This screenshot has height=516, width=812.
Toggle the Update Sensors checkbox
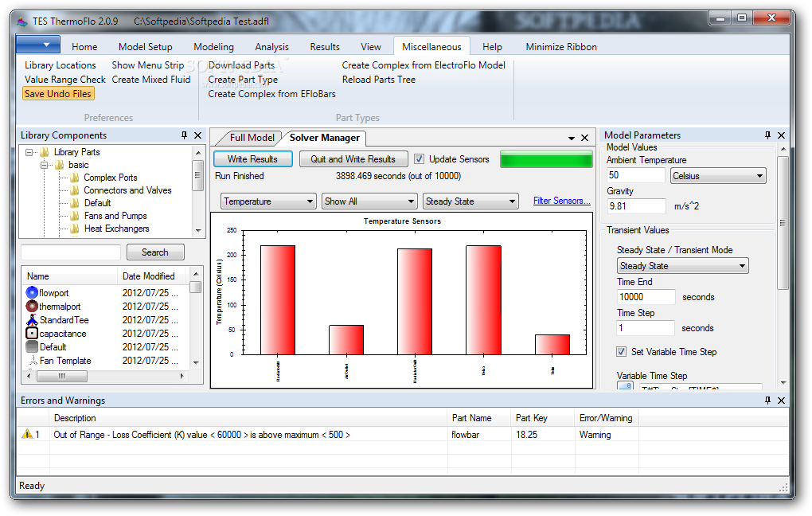419,159
